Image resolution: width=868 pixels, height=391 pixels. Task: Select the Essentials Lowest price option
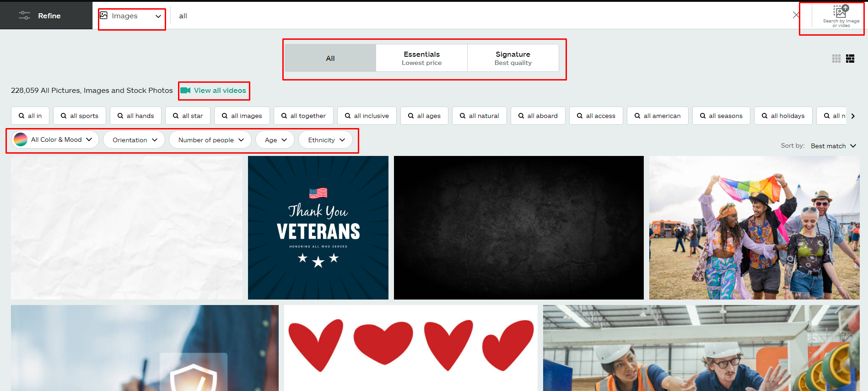pyautogui.click(x=421, y=58)
